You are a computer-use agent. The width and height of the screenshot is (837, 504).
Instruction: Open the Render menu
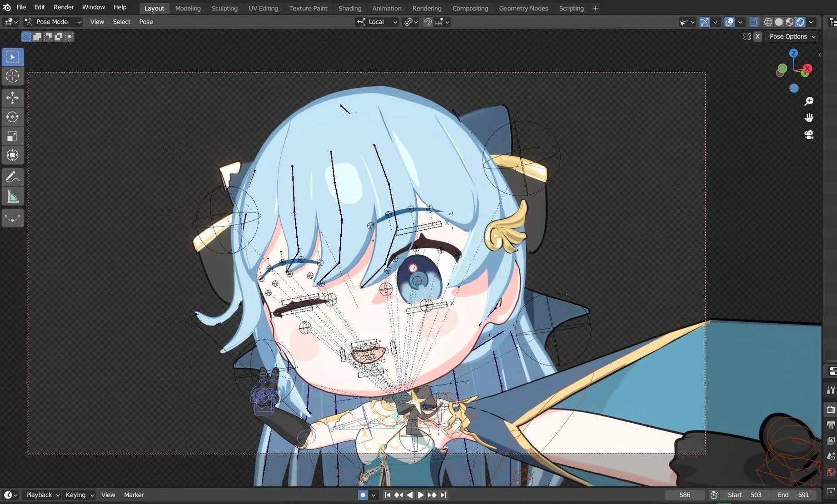[x=64, y=7]
